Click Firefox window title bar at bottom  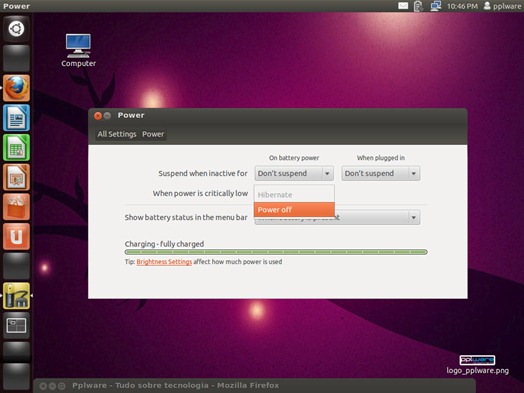pyautogui.click(x=254, y=386)
